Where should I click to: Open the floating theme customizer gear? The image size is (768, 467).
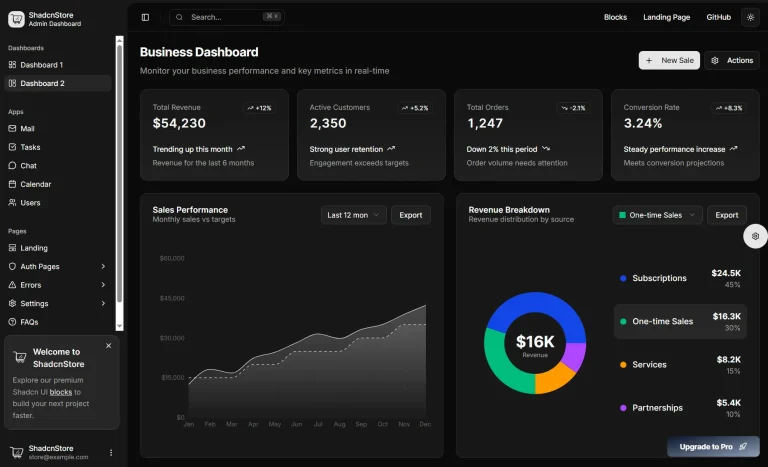(x=755, y=236)
